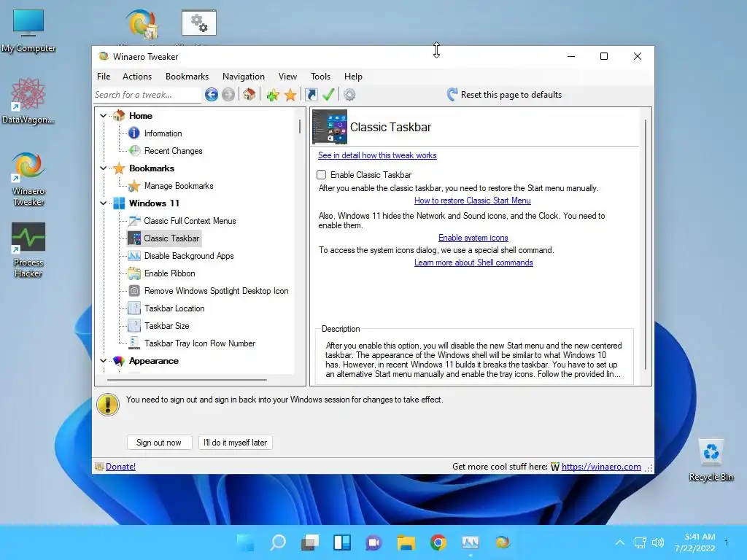This screenshot has width=747, height=560.
Task: Open taskbar Search magnifier icon
Action: (278, 542)
